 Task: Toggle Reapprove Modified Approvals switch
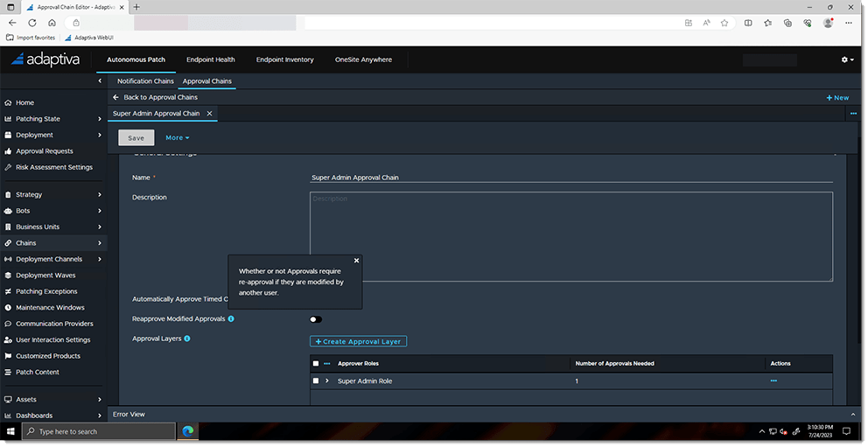pyautogui.click(x=316, y=319)
